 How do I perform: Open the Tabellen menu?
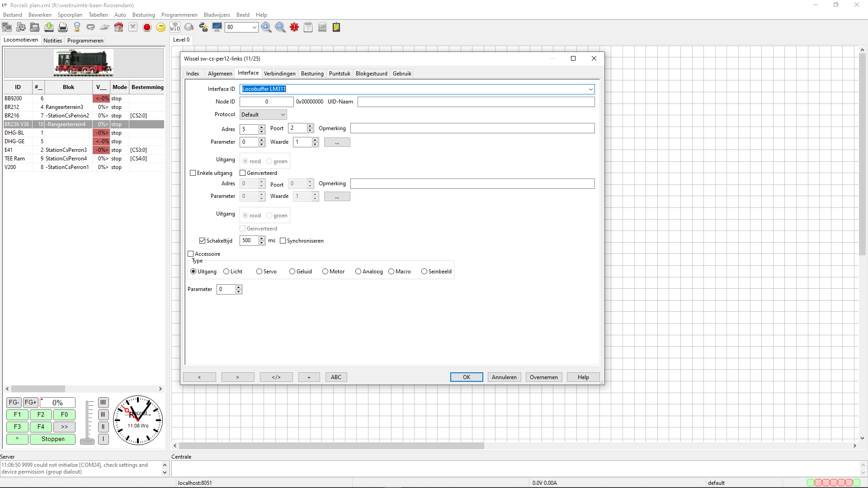(98, 15)
